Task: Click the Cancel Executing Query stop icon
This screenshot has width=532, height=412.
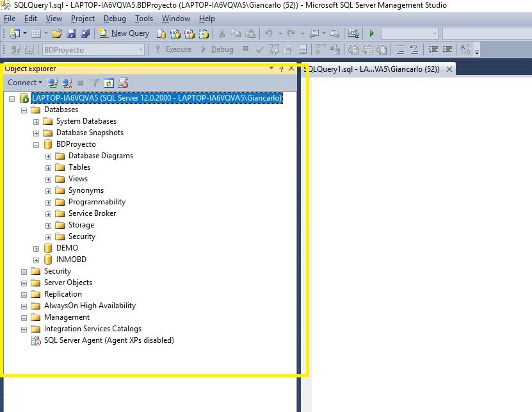Action: 246,49
